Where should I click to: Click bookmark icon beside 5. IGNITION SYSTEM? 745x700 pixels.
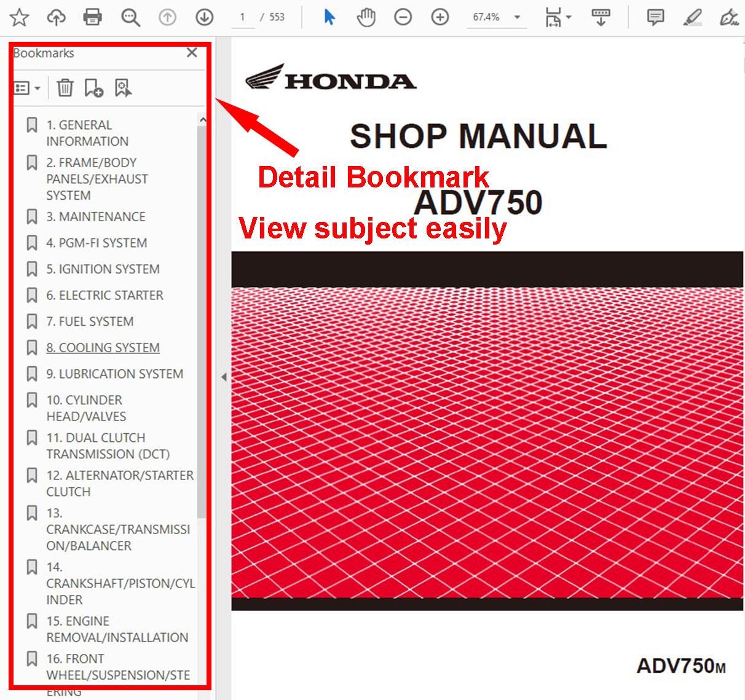point(32,269)
